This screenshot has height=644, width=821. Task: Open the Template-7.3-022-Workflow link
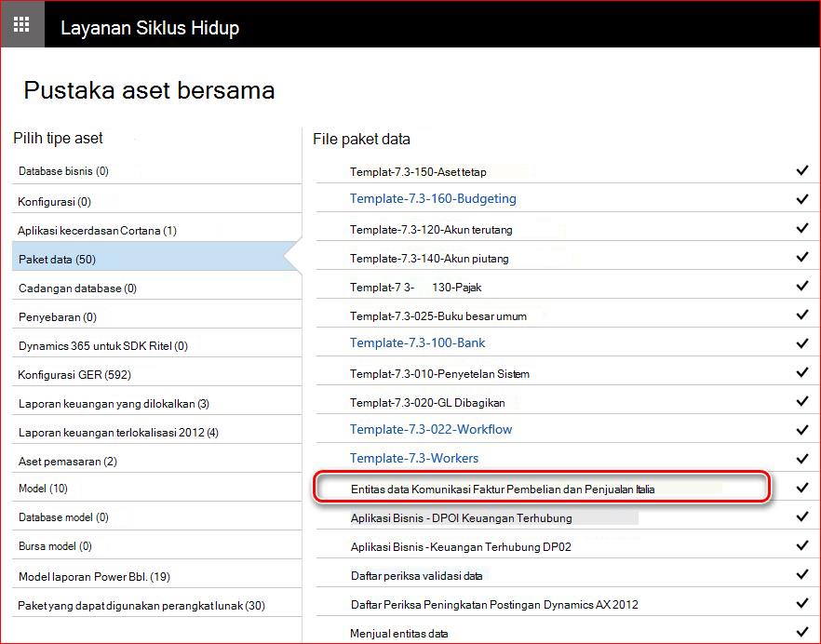coord(431,429)
